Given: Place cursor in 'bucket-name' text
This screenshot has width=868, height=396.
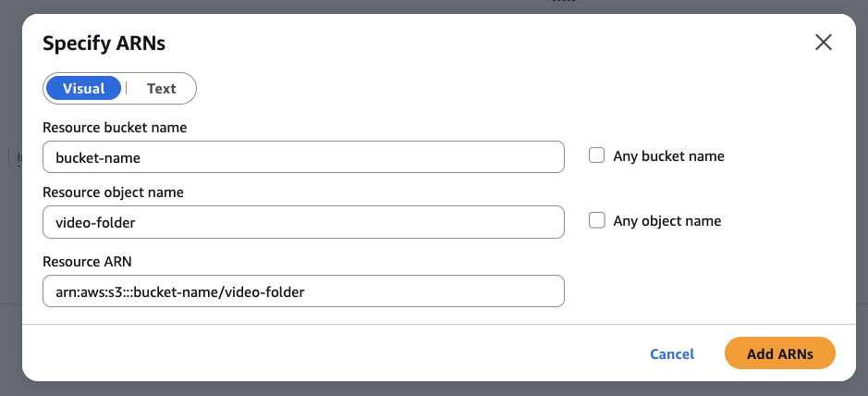Looking at the screenshot, I should tap(97, 157).
